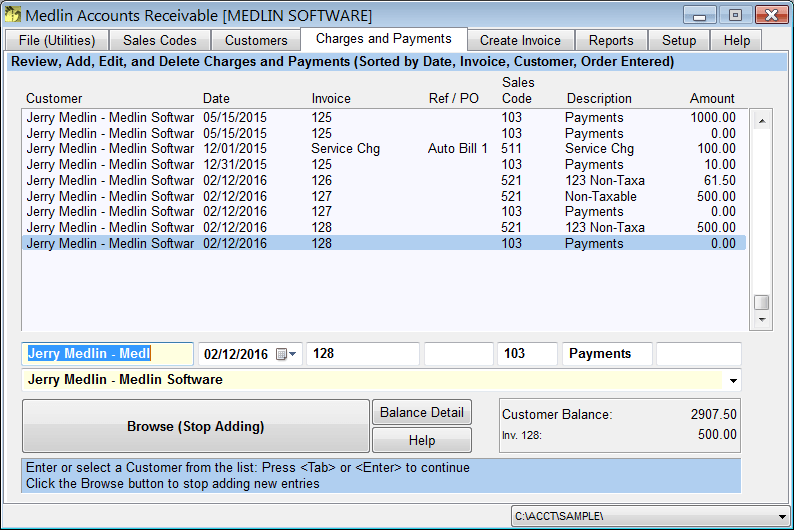Click Browse (Stop Adding) button

pyautogui.click(x=195, y=426)
